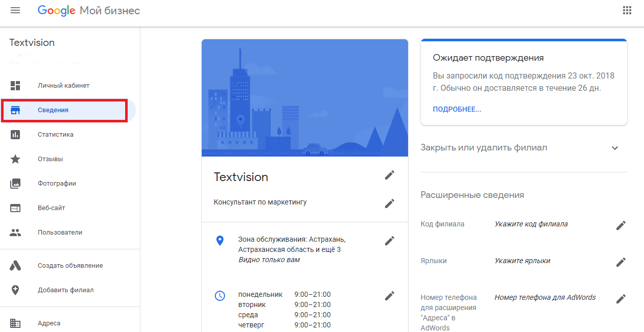The image size is (644, 332).
Task: Open Адреса from the sidebar
Action: 48,323
